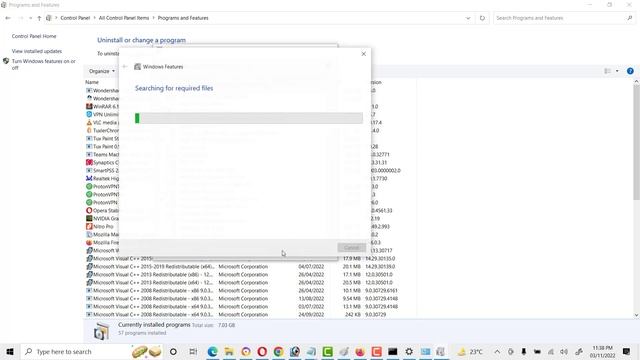The width and height of the screenshot is (640, 360).
Task: Open File Explorer from the taskbar
Action: [x=229, y=351]
